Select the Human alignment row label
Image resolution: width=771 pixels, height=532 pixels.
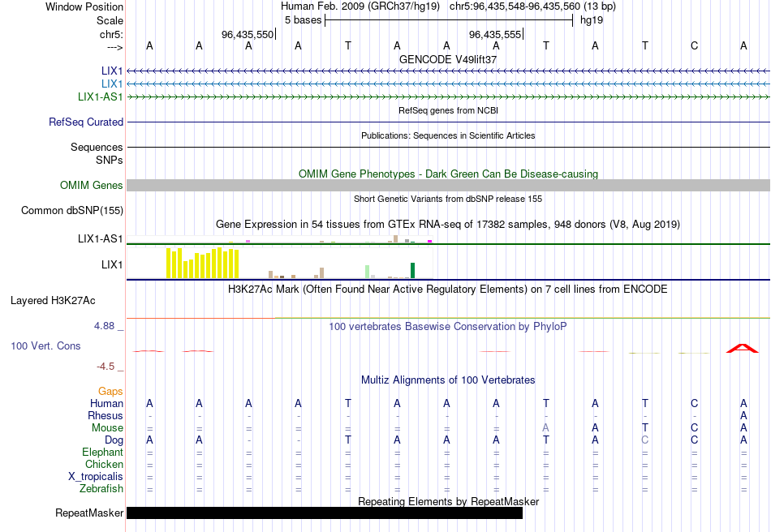(106, 403)
